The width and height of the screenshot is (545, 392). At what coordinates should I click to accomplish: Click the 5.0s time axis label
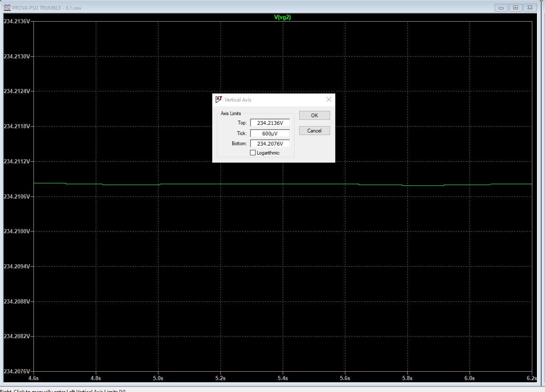158,378
